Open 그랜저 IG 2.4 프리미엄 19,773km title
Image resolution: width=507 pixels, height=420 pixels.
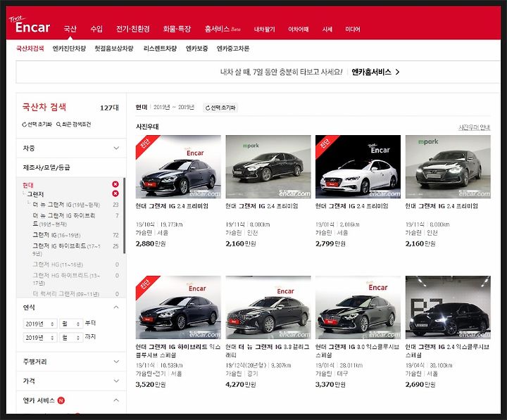(x=172, y=206)
